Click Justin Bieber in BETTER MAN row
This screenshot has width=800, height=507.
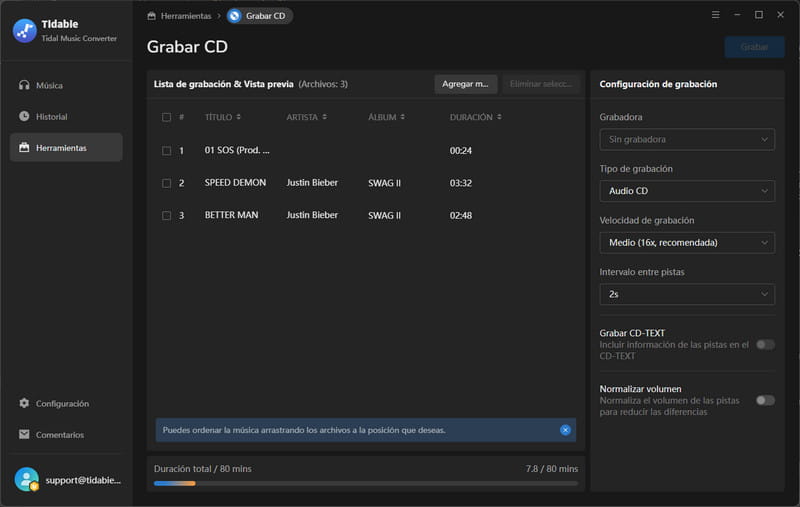(x=312, y=215)
